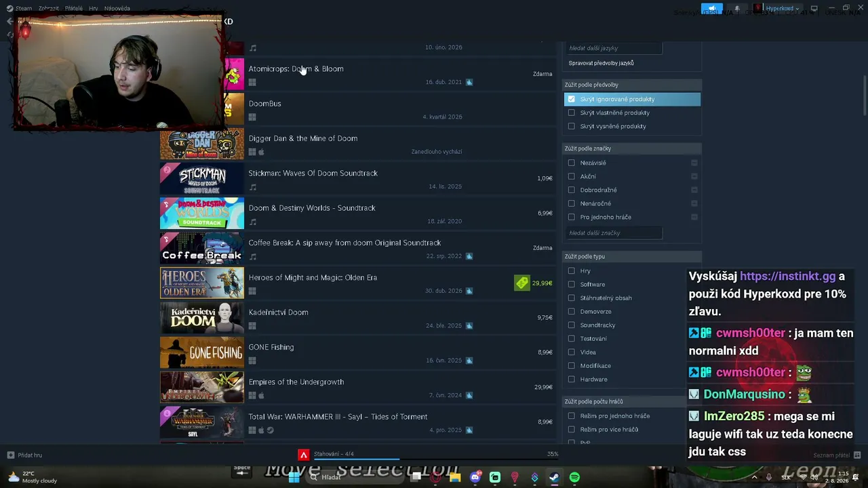Open Total War: WARHAMMER III Sayl result
868x488 pixels.
[x=357, y=422]
